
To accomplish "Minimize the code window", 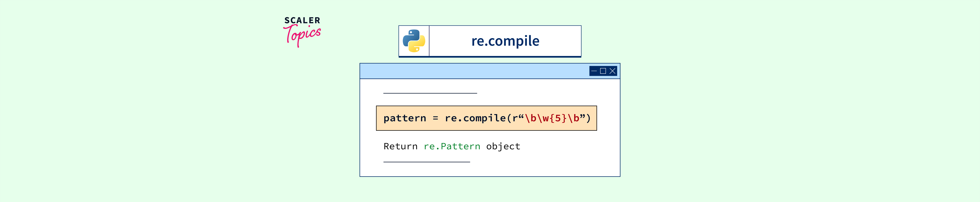I will [594, 71].
